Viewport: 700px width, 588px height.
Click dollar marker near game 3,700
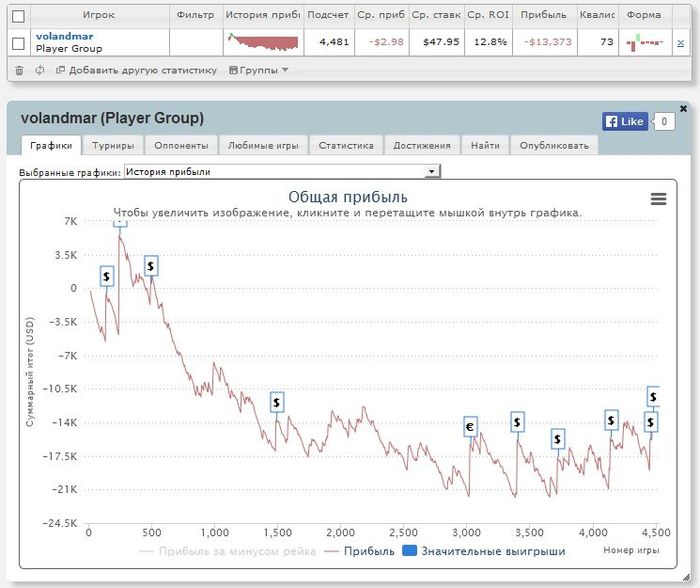558,439
